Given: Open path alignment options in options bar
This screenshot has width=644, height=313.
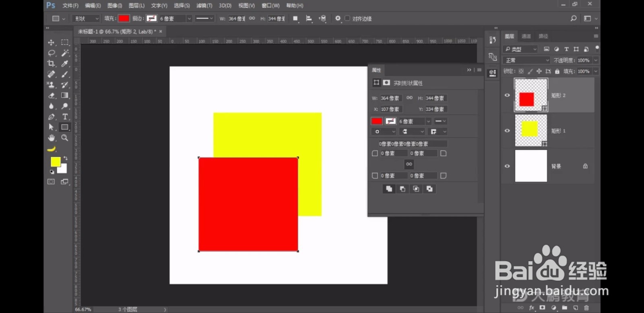Looking at the screenshot, I should pyautogui.click(x=309, y=19).
